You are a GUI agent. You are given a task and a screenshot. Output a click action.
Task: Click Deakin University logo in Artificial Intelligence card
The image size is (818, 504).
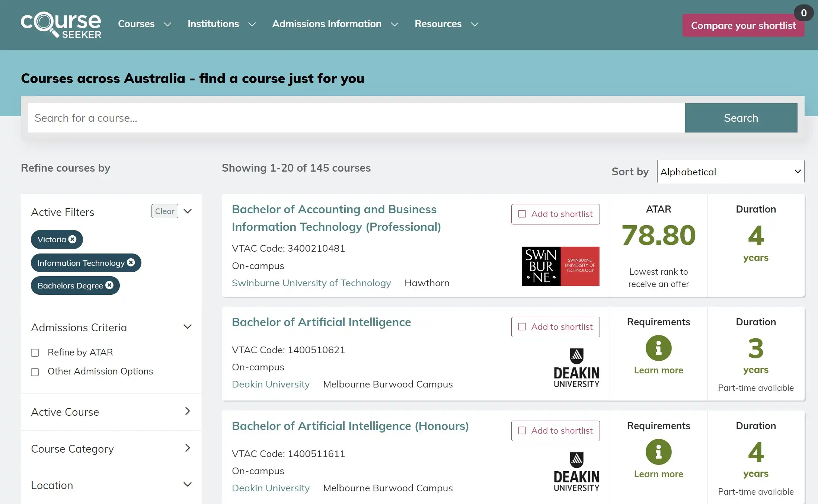click(x=576, y=368)
